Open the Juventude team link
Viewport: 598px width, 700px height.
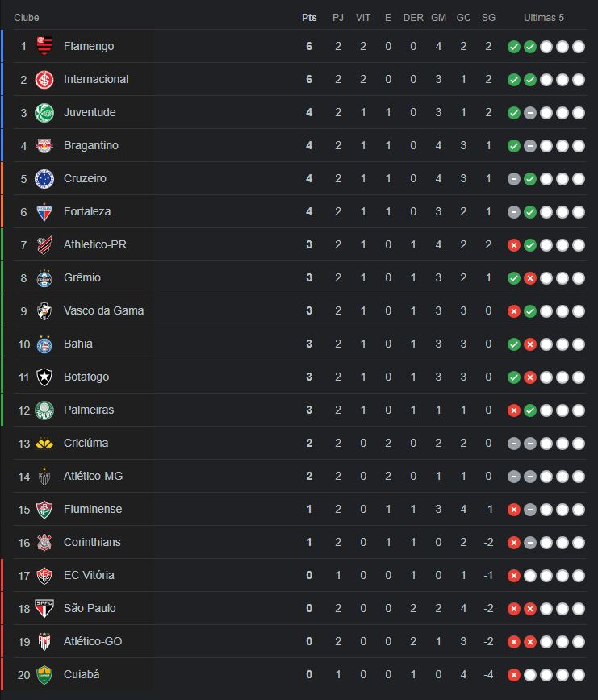click(x=90, y=112)
